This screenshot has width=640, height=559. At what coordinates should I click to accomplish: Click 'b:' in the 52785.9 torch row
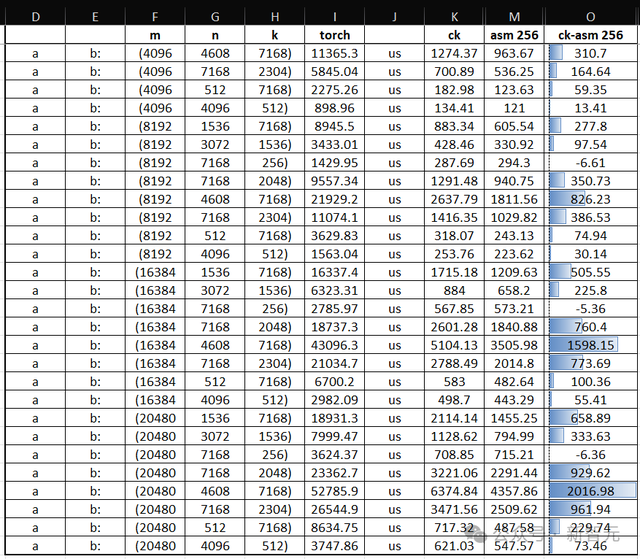tap(95, 491)
